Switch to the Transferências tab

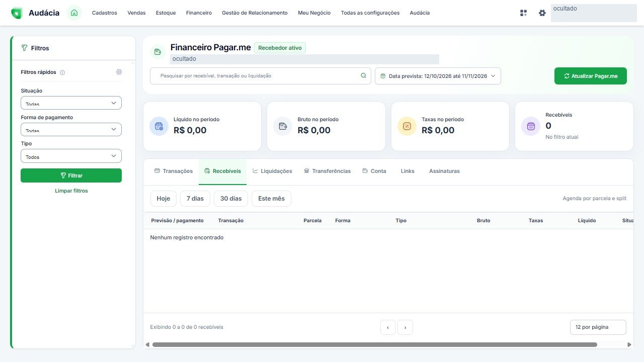pos(327,171)
